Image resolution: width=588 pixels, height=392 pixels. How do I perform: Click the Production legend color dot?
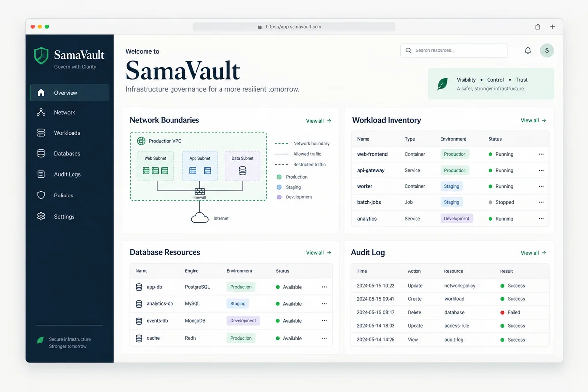click(279, 177)
